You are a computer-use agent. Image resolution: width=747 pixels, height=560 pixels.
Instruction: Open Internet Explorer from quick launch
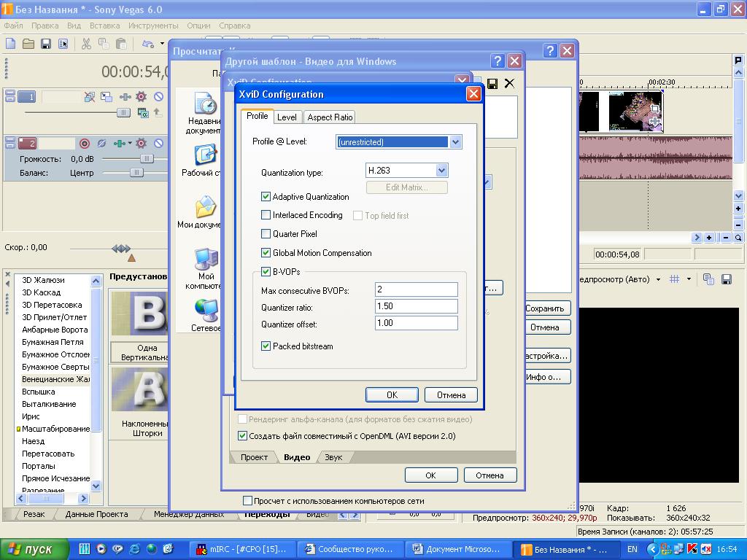(135, 549)
